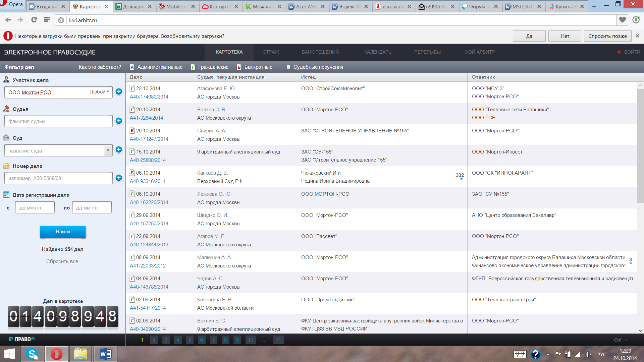644x362 pixels.
Task: Open the КАЛЕНДАРЬ tab
Action: point(378,52)
